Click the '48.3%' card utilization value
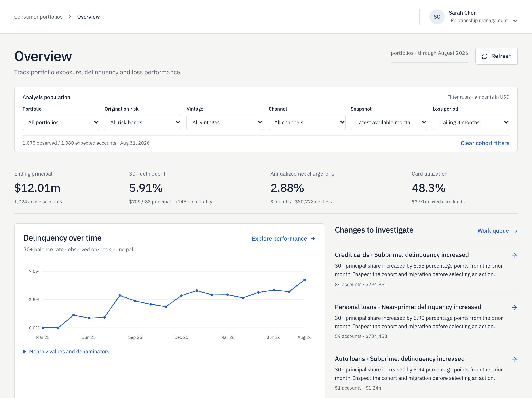 click(428, 188)
